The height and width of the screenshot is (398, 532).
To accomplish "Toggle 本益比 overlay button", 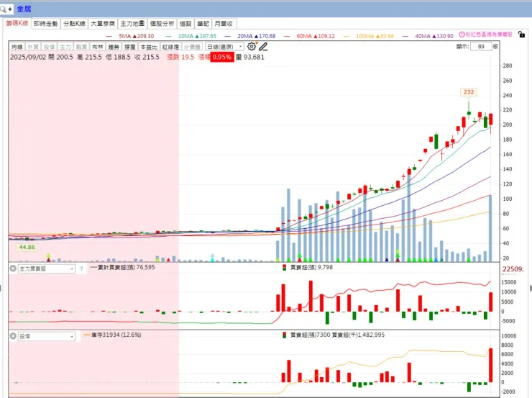I will pyautogui.click(x=149, y=47).
